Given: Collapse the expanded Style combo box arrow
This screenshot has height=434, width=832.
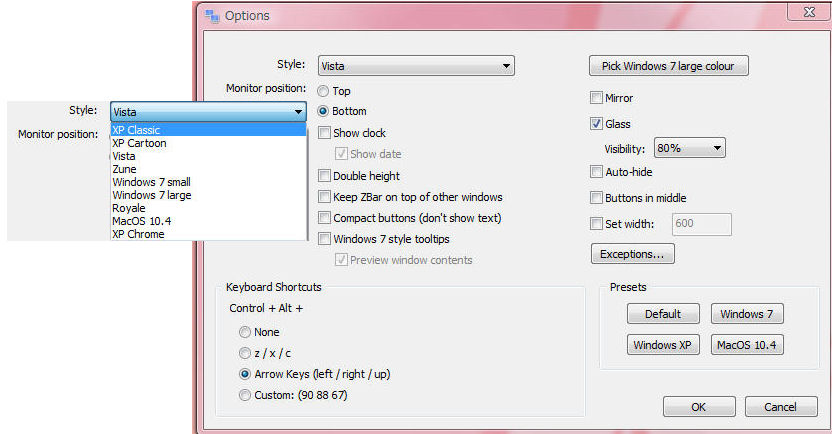Looking at the screenshot, I should point(298,112).
